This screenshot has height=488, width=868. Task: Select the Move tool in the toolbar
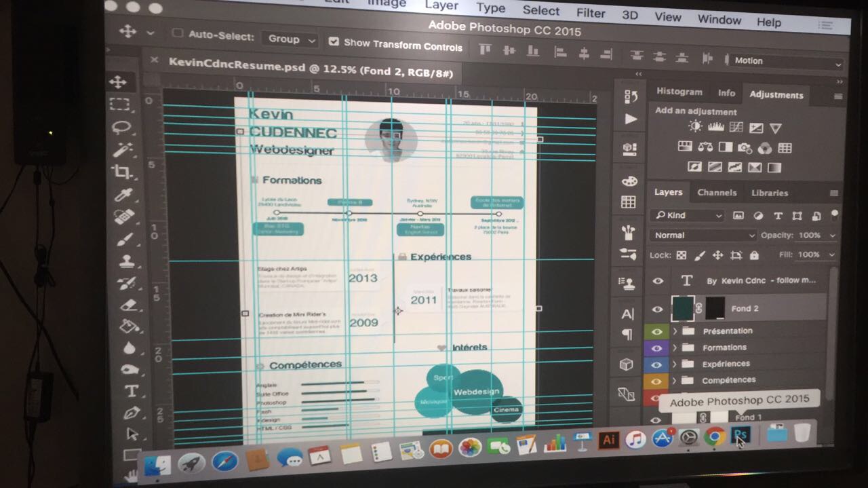pos(118,82)
